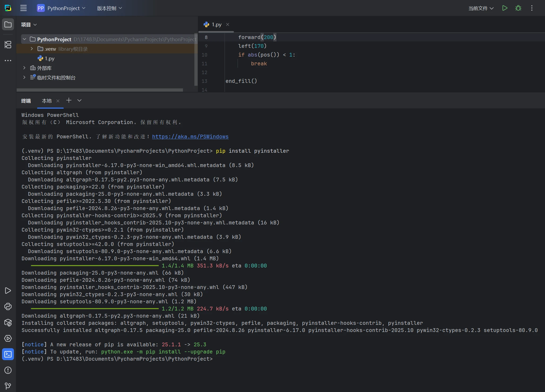Screen dimensions: 545x392
Task: Expand the 外部库 node
Action: 24,68
